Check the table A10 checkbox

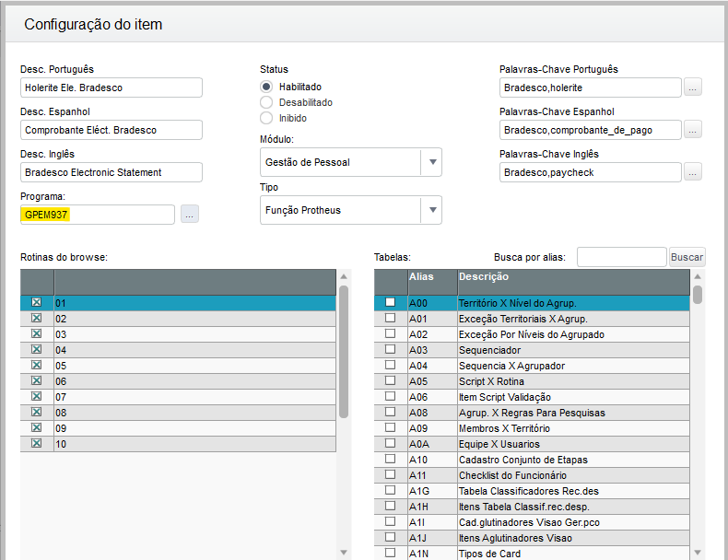point(390,460)
